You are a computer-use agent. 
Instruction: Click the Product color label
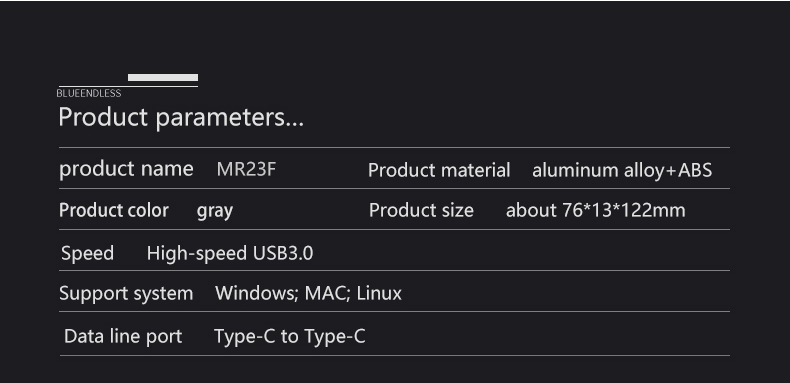coord(114,210)
